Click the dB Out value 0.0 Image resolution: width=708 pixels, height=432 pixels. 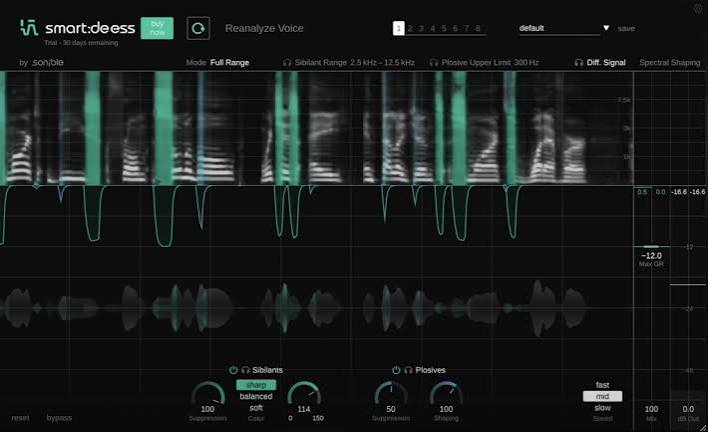tap(688, 409)
